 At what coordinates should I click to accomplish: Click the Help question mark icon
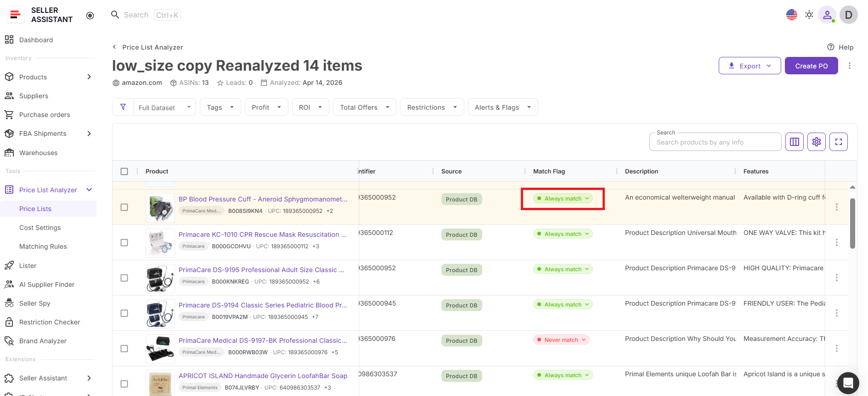[831, 47]
